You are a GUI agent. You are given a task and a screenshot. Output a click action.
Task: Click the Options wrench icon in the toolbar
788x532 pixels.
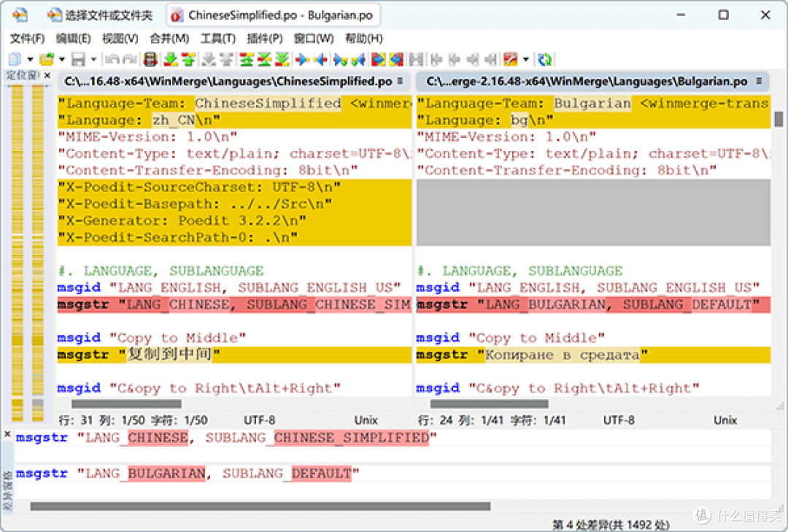(x=511, y=59)
